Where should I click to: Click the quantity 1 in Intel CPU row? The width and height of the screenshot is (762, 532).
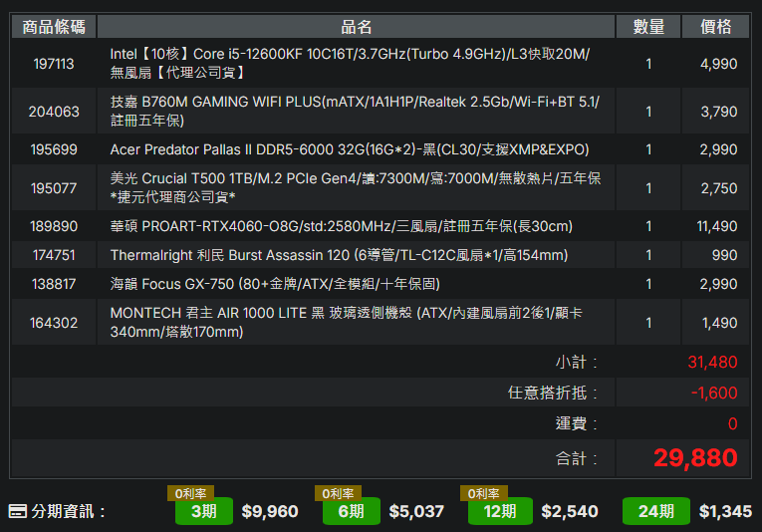[648, 64]
